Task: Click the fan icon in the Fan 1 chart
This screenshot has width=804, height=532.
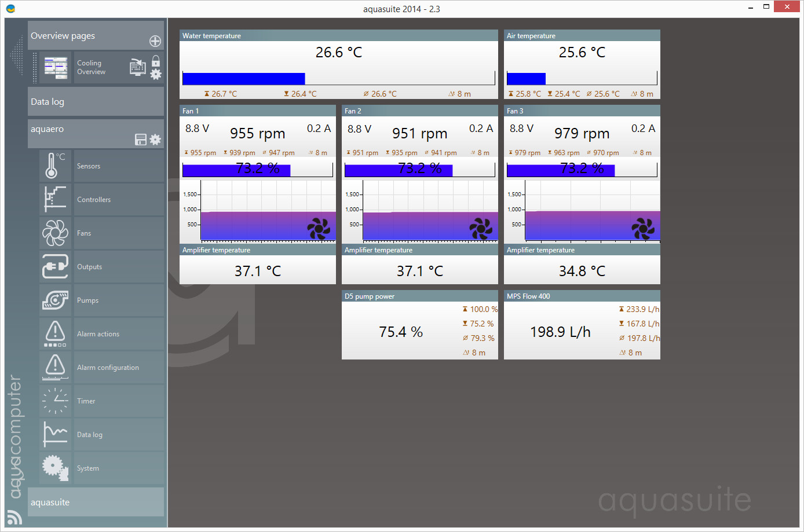Action: pyautogui.click(x=319, y=229)
